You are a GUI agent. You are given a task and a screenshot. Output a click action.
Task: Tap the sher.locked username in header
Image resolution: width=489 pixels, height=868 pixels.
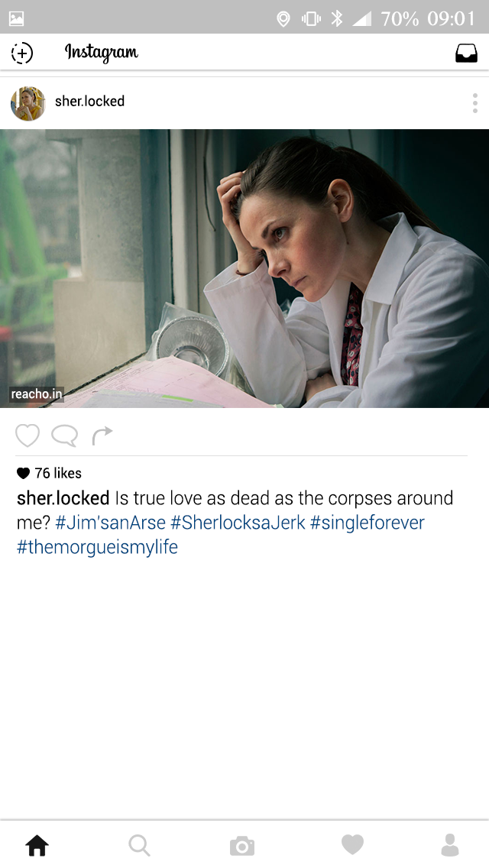click(89, 102)
